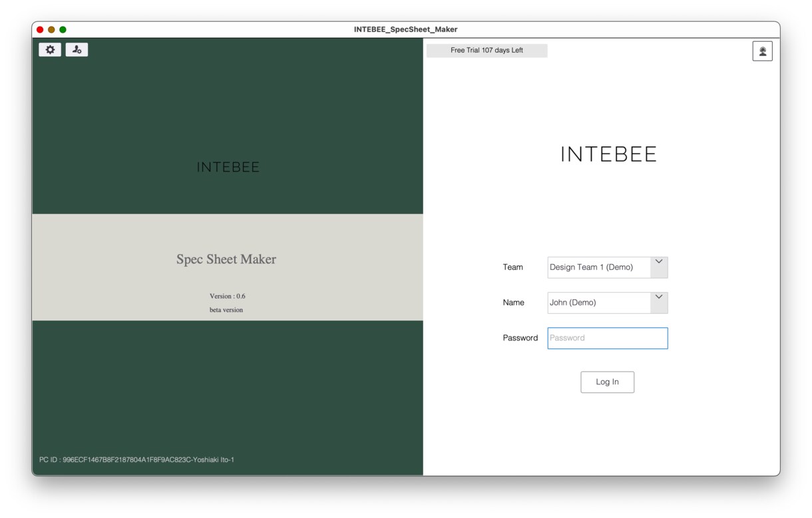The width and height of the screenshot is (812, 518).
Task: Click the large INTEBEE logo above login form
Action: click(608, 154)
